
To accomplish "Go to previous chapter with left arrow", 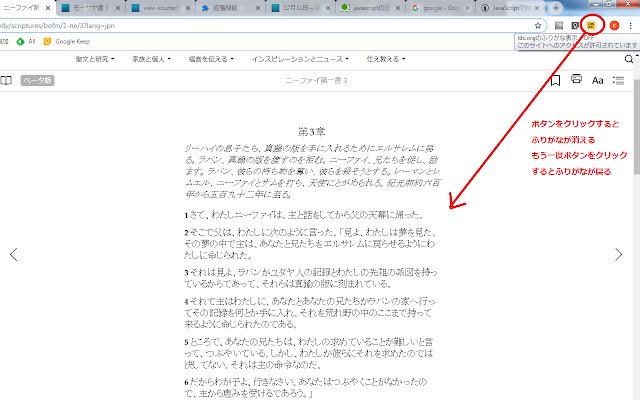I will pos(13,254).
